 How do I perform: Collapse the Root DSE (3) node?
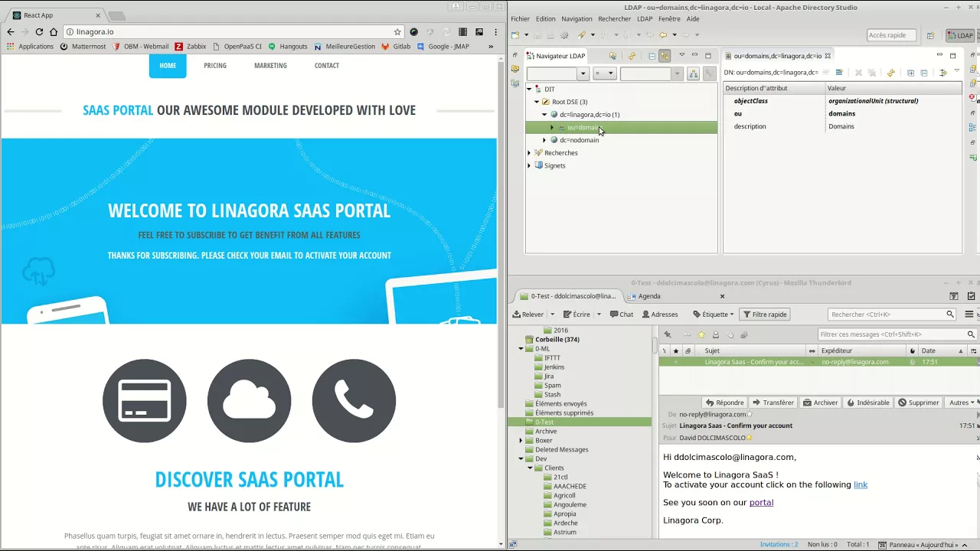[x=537, y=102]
